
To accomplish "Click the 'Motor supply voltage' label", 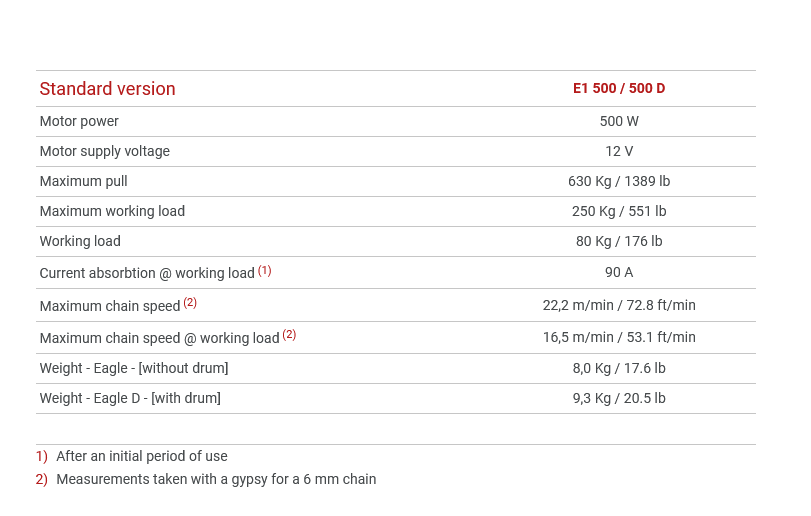I will 104,152.
